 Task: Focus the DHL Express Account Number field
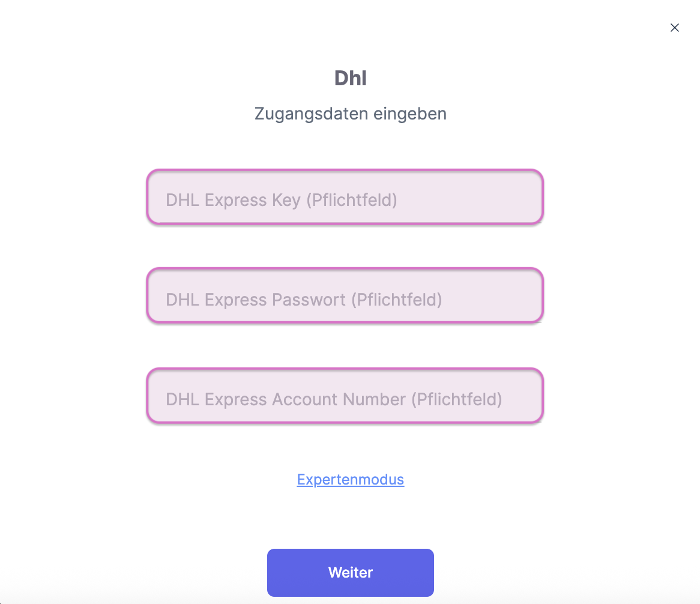point(345,396)
